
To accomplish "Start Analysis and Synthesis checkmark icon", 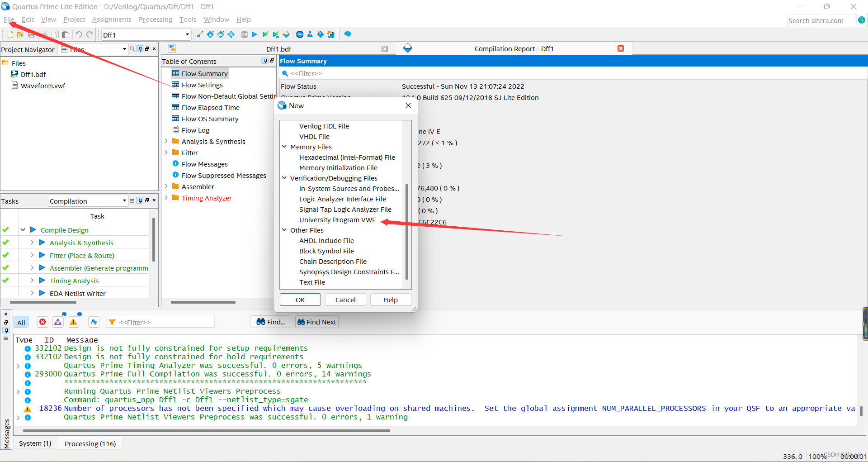I will (265, 34).
